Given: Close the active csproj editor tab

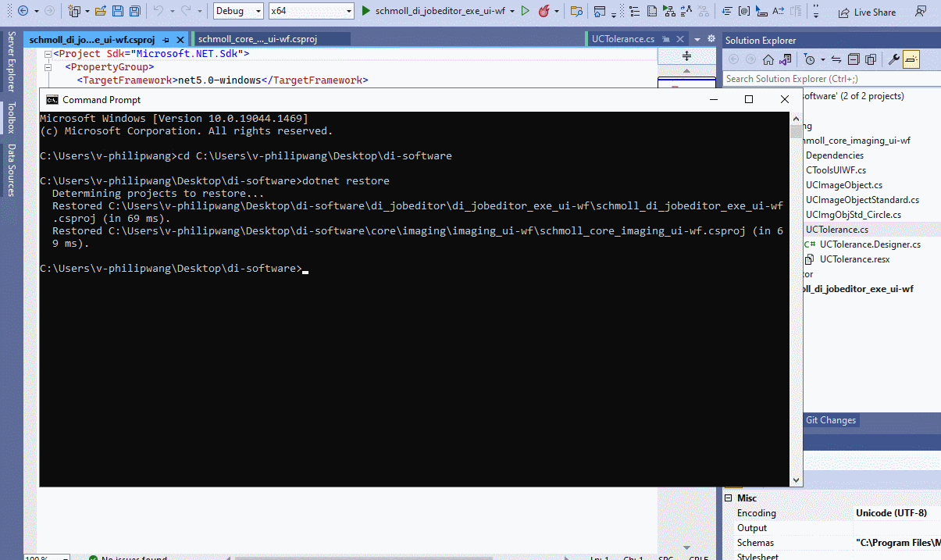Looking at the screenshot, I should pos(180,39).
